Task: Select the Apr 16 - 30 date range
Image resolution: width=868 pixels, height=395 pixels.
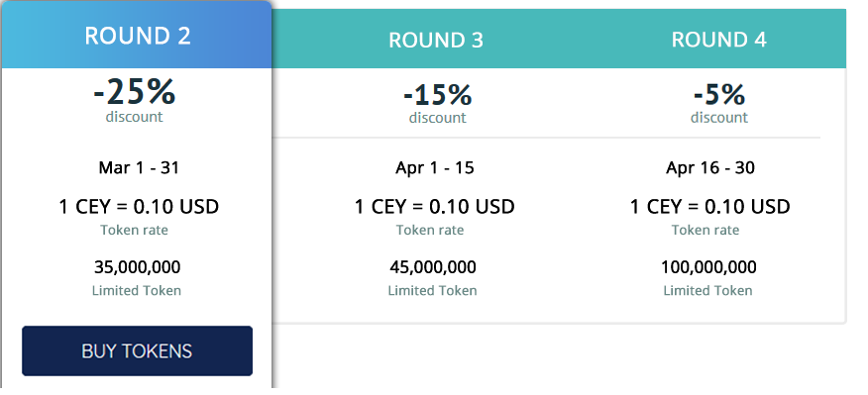Action: [x=710, y=167]
